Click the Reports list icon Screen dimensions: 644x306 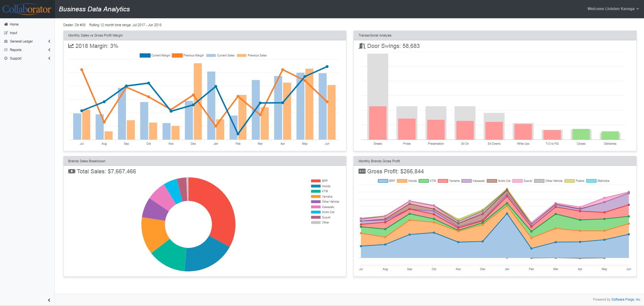click(x=6, y=50)
